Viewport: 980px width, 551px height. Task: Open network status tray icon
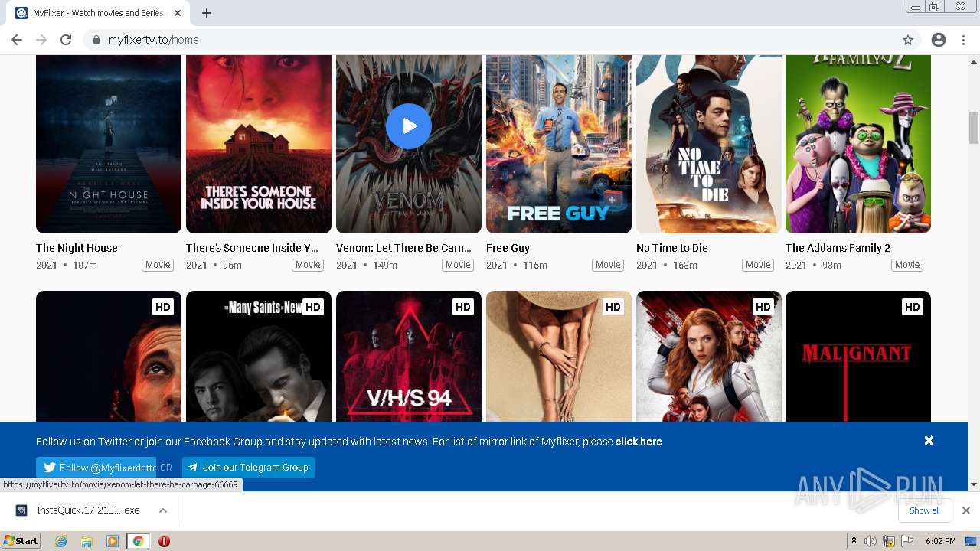889,541
